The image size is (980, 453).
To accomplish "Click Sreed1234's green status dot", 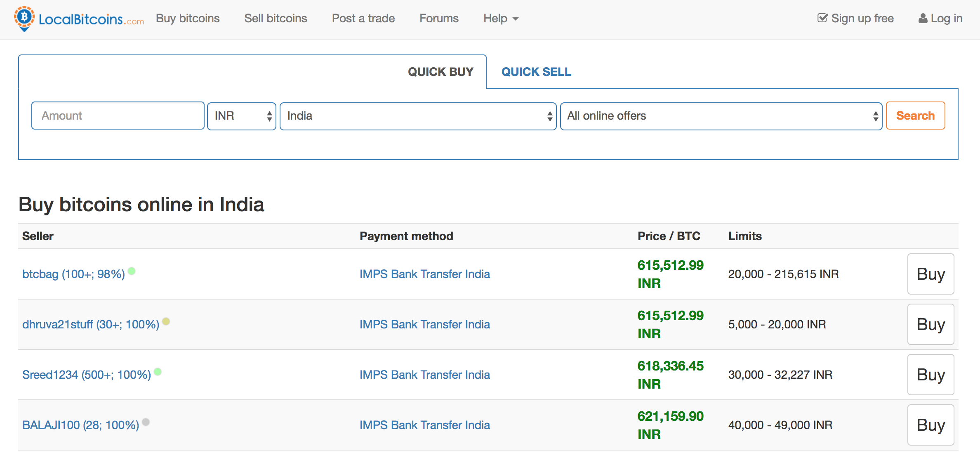I will coord(158,372).
